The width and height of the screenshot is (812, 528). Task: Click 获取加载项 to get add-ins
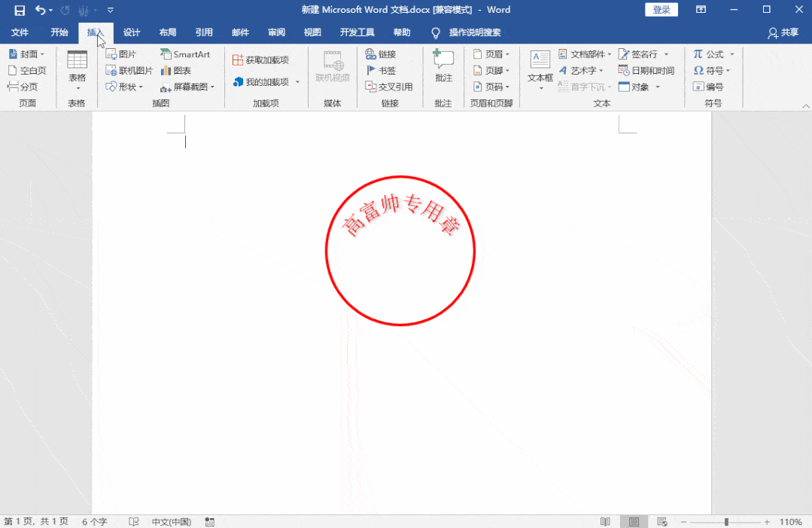click(x=260, y=60)
